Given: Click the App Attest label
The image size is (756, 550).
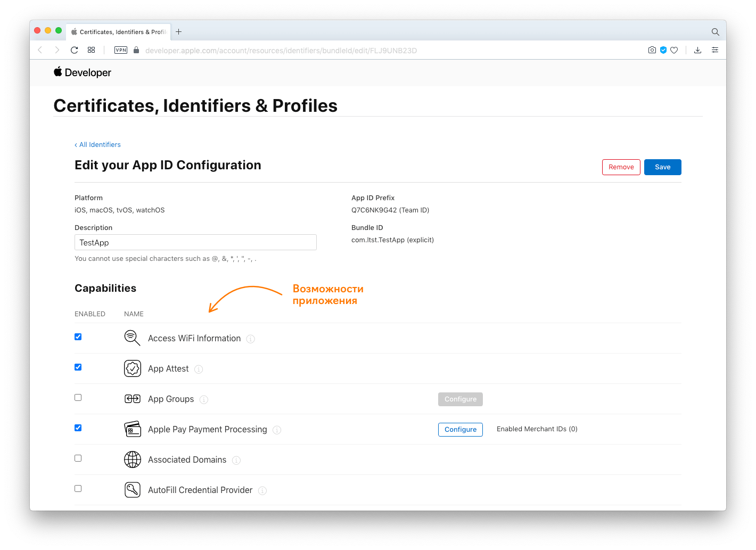Looking at the screenshot, I should (168, 369).
